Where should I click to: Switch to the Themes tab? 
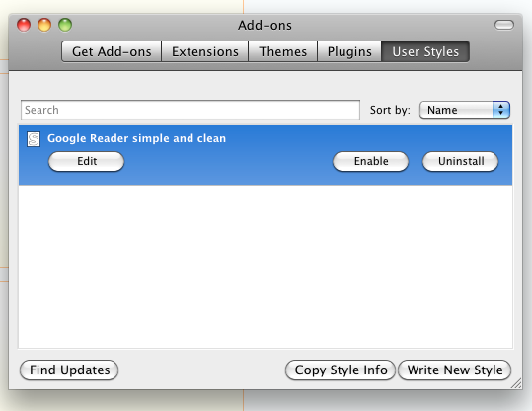click(x=282, y=51)
